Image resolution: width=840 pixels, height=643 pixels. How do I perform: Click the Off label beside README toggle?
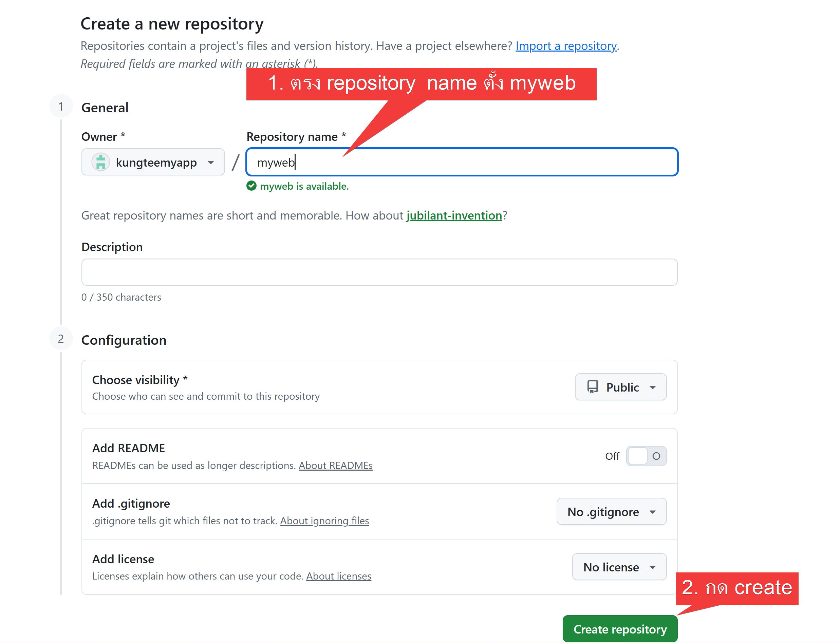point(612,456)
